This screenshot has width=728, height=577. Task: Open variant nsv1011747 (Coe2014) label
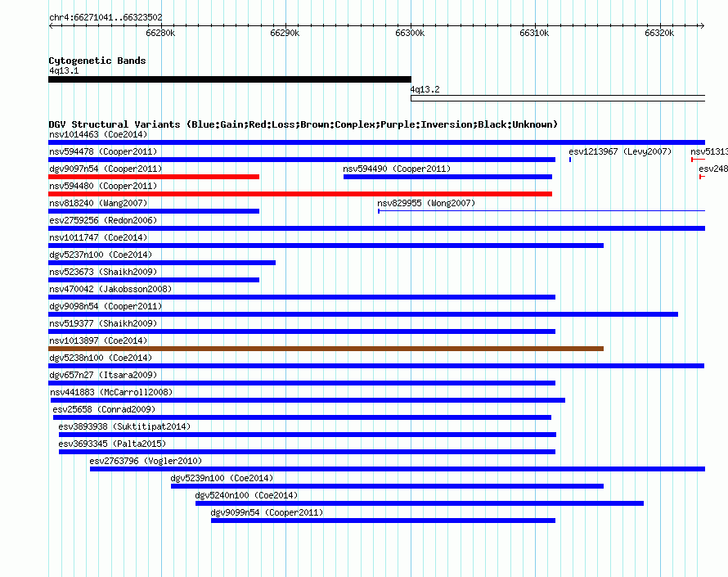tap(98, 237)
